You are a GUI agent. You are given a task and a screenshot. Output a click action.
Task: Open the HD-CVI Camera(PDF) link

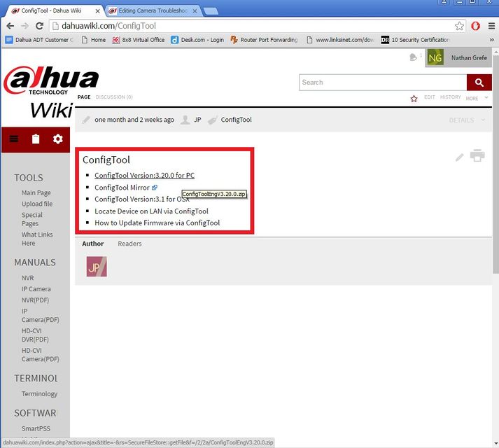[x=41, y=355]
